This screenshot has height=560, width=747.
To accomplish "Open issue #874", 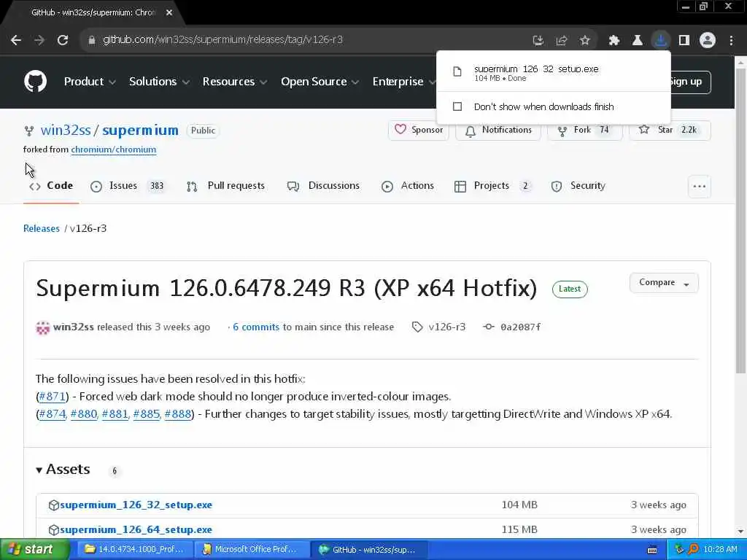I will (x=52, y=414).
